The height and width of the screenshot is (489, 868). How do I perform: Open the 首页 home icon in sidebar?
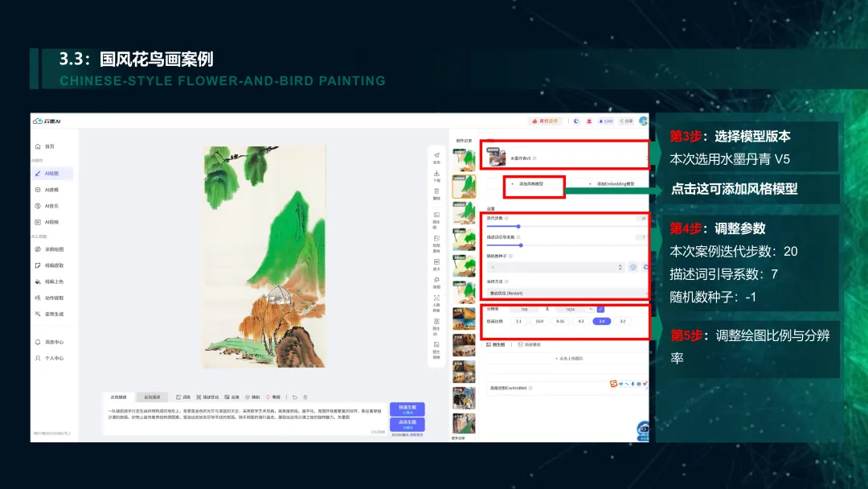(38, 146)
